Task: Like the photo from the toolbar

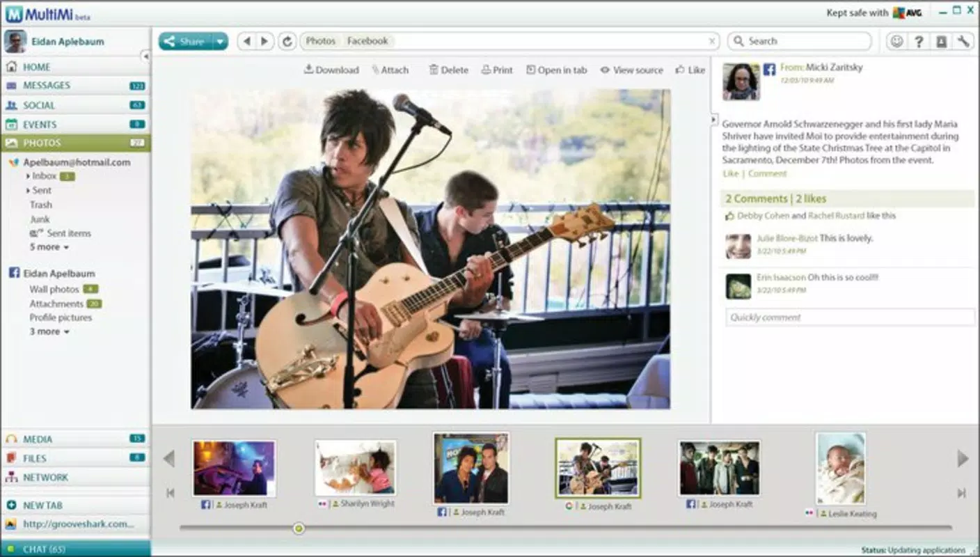Action: pyautogui.click(x=690, y=70)
